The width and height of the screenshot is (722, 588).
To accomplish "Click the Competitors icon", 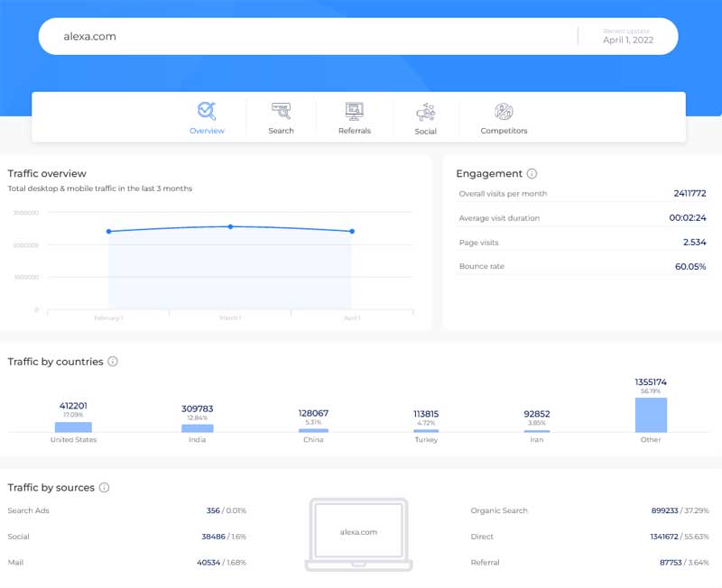I will (504, 111).
